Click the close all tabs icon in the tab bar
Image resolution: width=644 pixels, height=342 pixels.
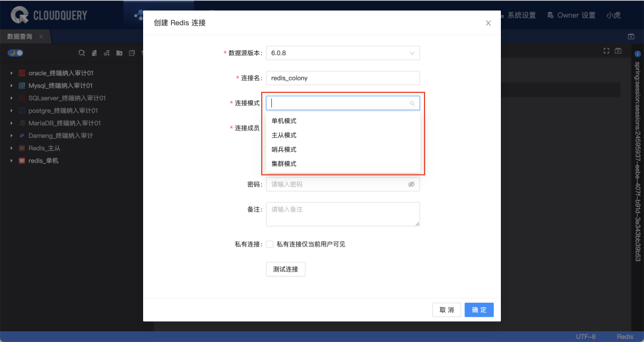tap(631, 36)
